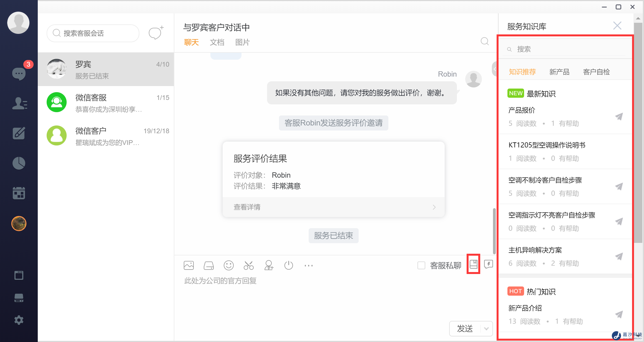Click the knowledge panel vertical scrollbar
Screen dimensions: 644x342
pos(638,133)
